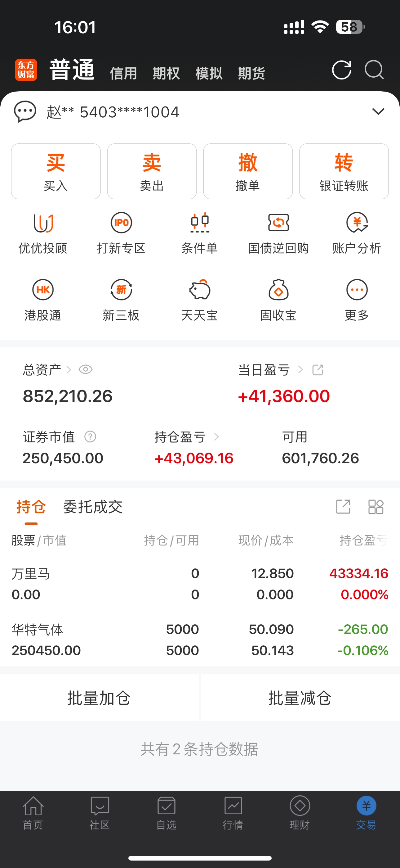Expand 当日盈亏 details chevron
This screenshot has width=400, height=868.
click(301, 370)
